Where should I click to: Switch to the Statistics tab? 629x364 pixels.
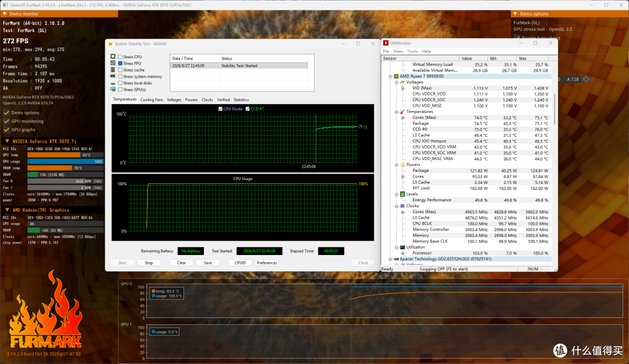pos(241,100)
